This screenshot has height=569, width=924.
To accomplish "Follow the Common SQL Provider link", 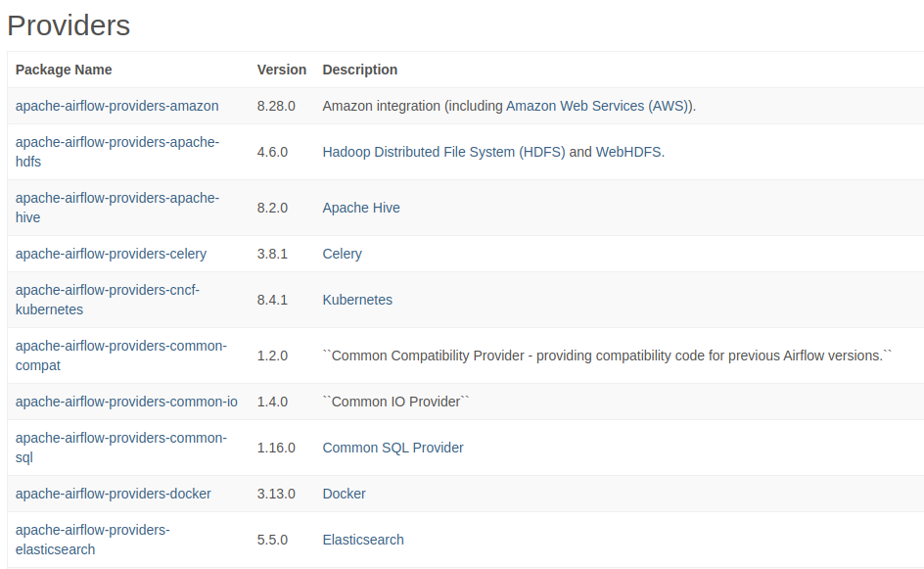I will tap(393, 448).
